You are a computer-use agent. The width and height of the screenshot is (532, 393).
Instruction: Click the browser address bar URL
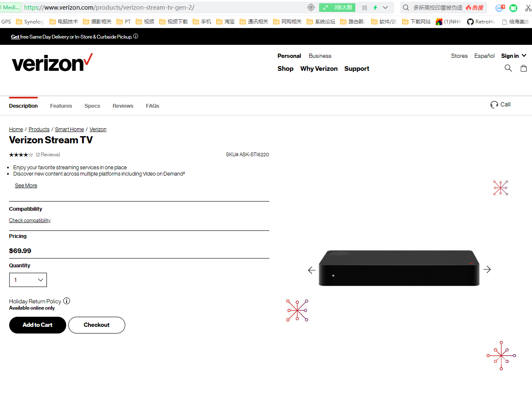(109, 8)
